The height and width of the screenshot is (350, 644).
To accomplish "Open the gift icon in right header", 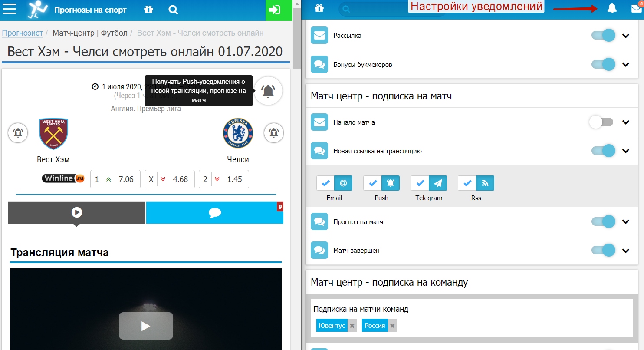I will pyautogui.click(x=320, y=8).
